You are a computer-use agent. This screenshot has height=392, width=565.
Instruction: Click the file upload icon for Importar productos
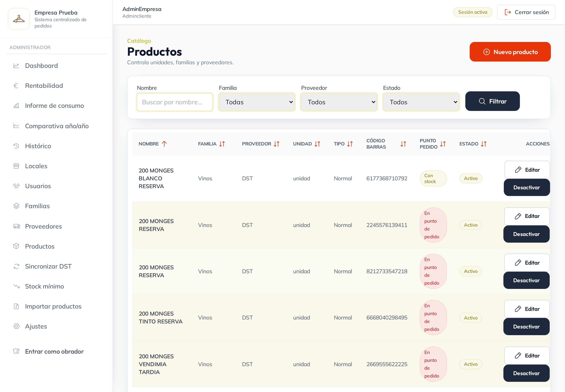pyautogui.click(x=16, y=306)
